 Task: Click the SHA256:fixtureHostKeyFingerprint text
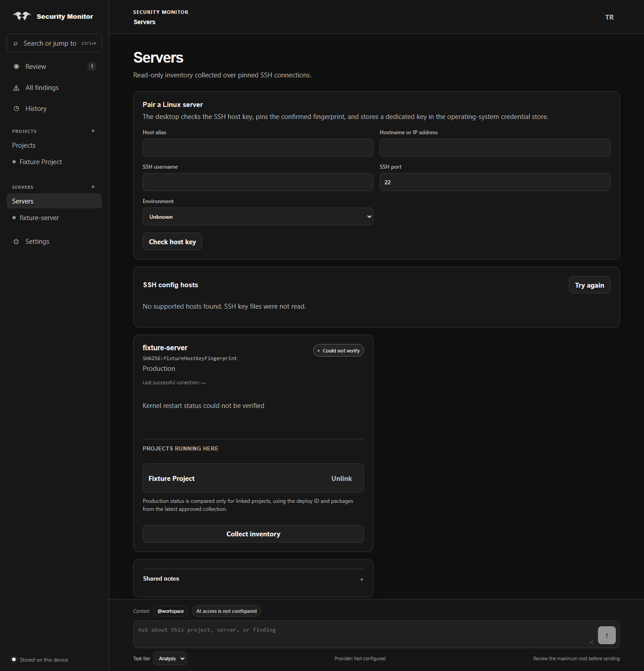point(190,358)
